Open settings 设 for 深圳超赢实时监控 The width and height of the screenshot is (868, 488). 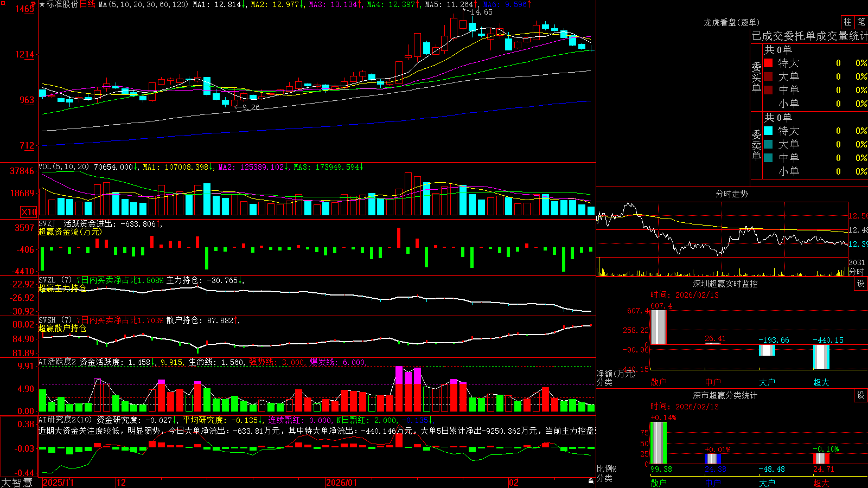[861, 284]
